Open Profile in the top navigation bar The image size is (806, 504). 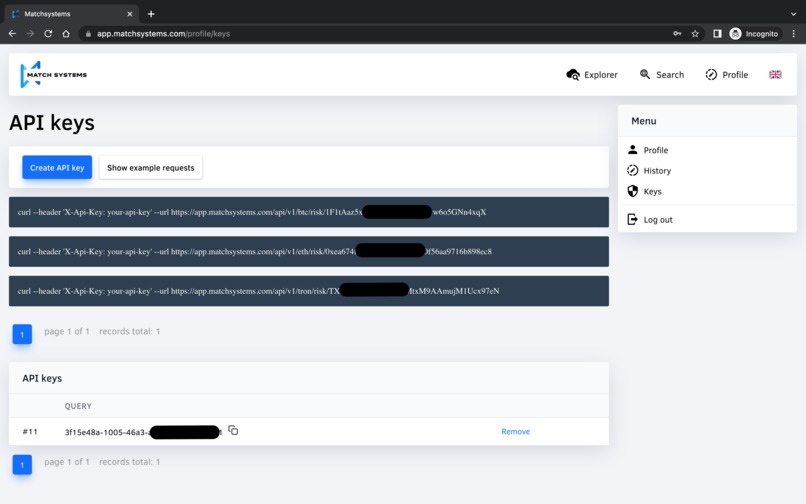tap(726, 75)
